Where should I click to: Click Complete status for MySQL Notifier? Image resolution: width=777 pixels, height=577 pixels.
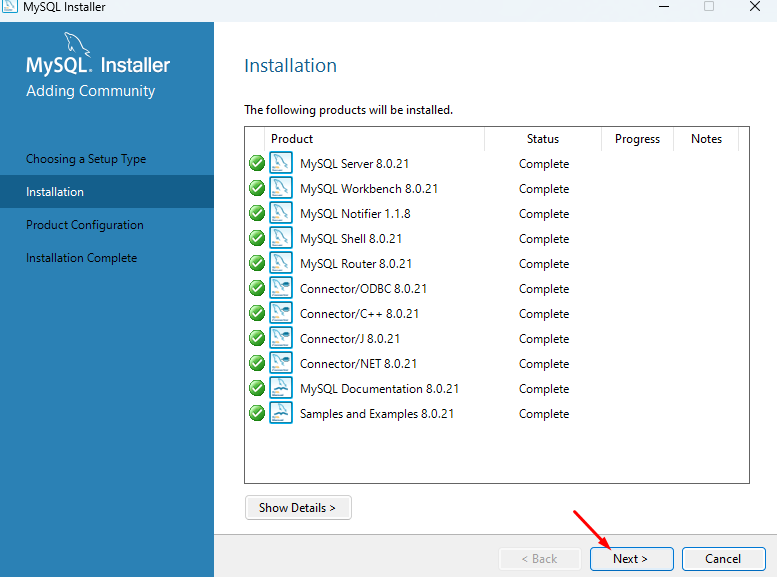tap(544, 214)
